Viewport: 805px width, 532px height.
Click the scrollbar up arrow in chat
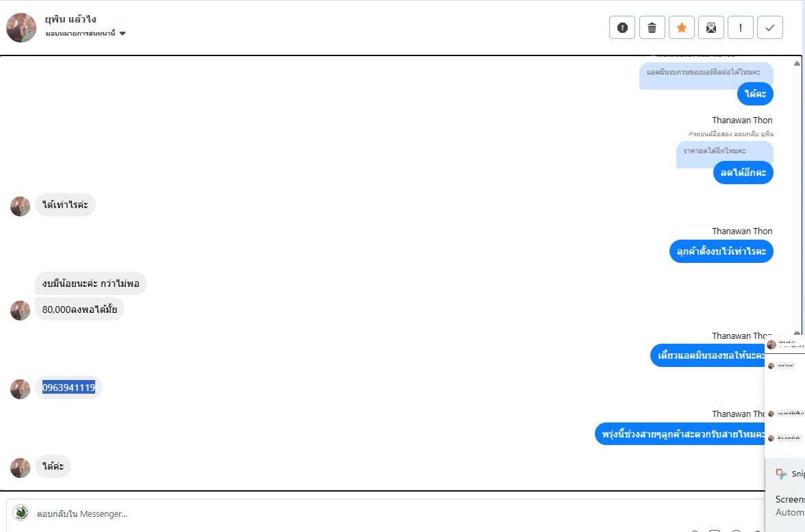(x=797, y=63)
